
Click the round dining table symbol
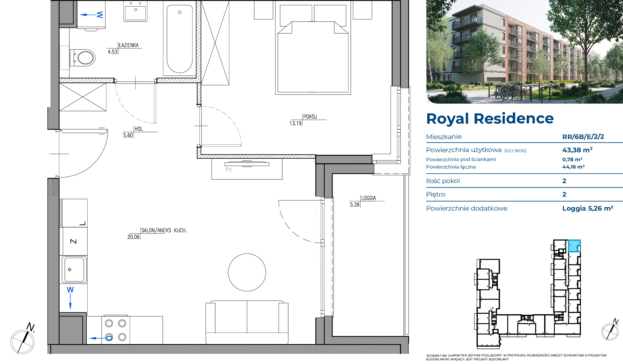(x=247, y=272)
